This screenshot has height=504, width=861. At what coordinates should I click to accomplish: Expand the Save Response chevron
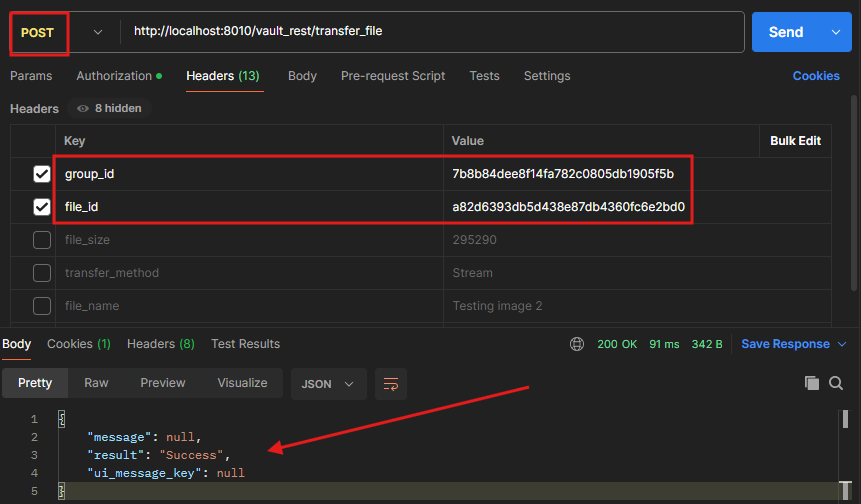842,344
